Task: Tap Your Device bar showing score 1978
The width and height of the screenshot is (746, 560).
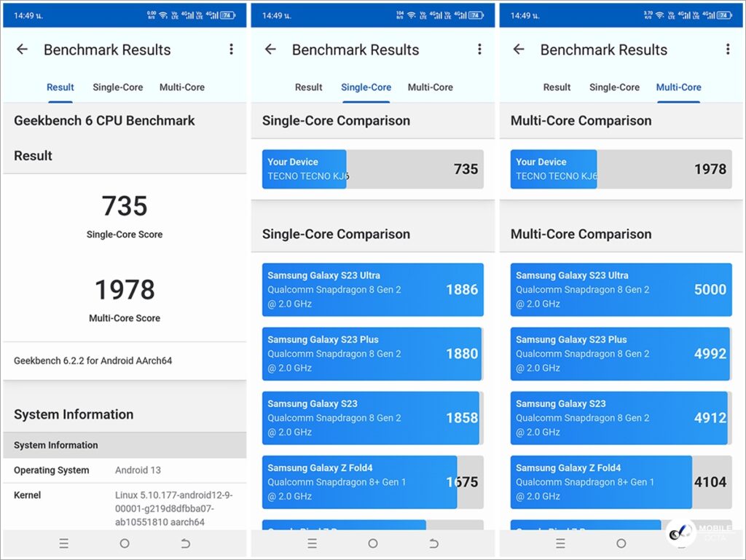Action: click(x=621, y=169)
